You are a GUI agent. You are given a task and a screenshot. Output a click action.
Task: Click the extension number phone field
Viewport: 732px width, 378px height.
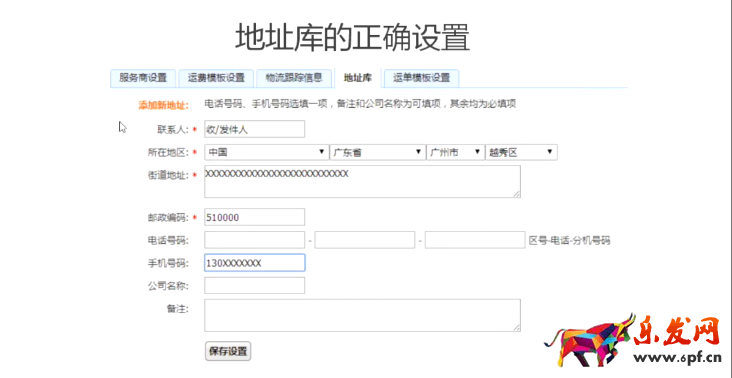tap(475, 240)
